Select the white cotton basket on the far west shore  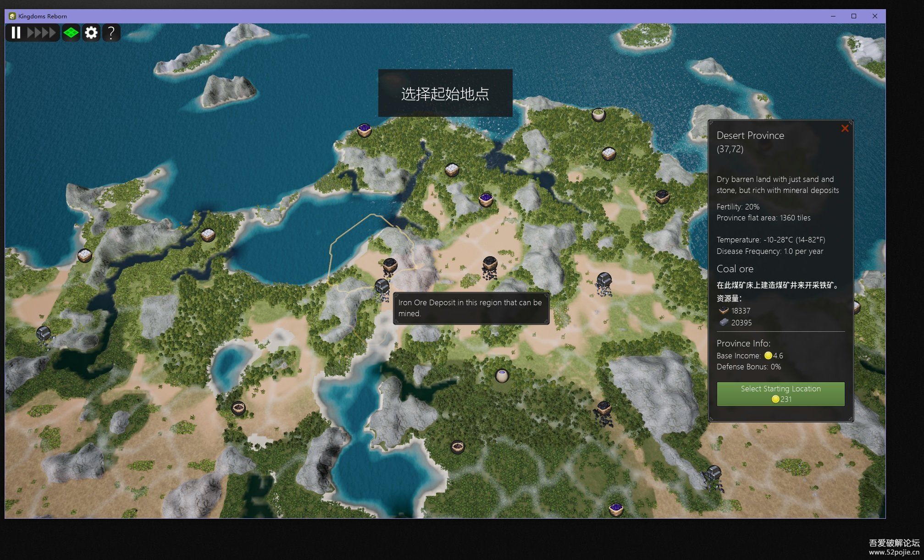[x=85, y=255]
